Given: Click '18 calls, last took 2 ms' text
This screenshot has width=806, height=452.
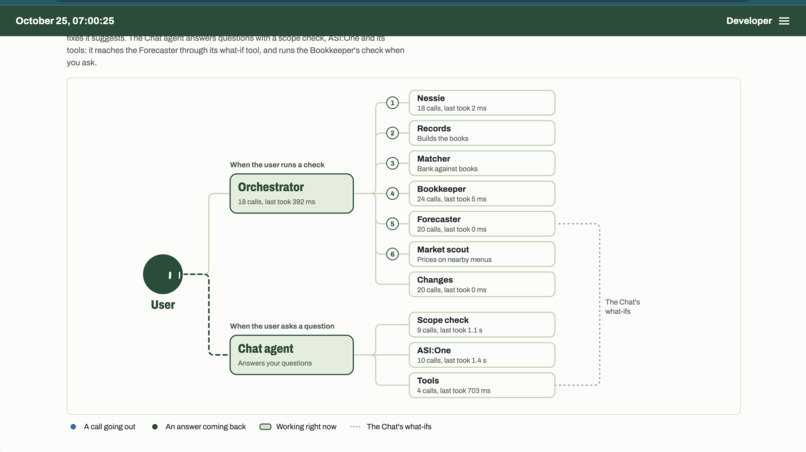Looking at the screenshot, I should click(451, 109).
